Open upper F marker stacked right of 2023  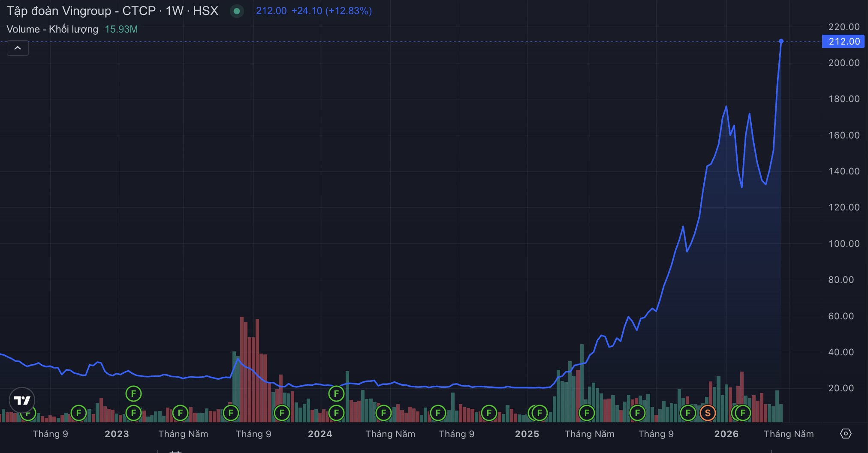pos(133,393)
